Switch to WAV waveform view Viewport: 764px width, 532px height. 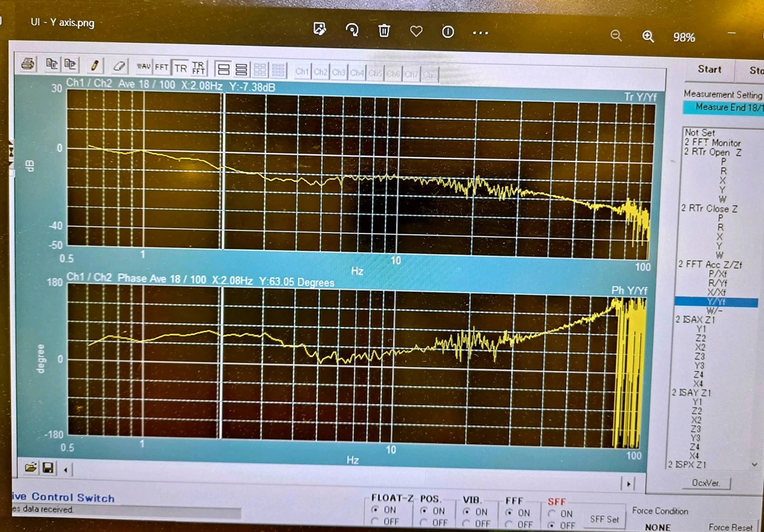pos(143,67)
